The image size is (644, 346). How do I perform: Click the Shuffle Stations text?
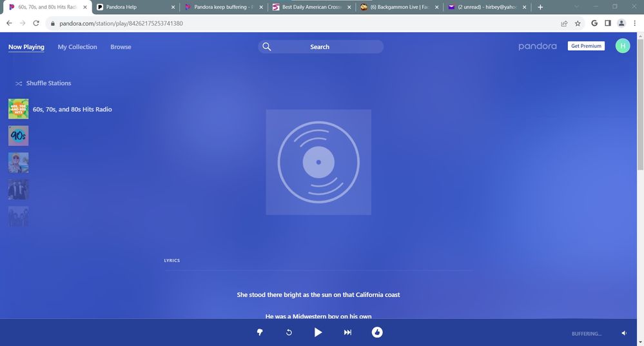coord(48,83)
